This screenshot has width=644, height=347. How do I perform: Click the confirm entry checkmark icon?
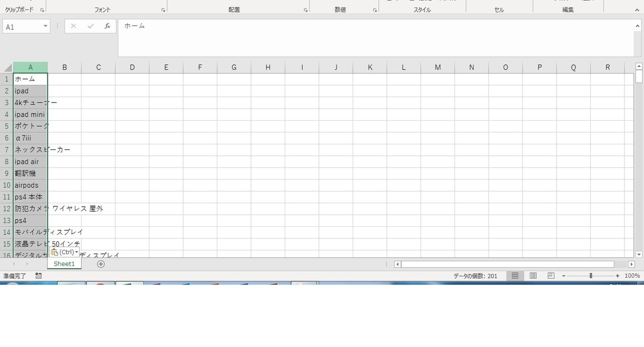[91, 26]
